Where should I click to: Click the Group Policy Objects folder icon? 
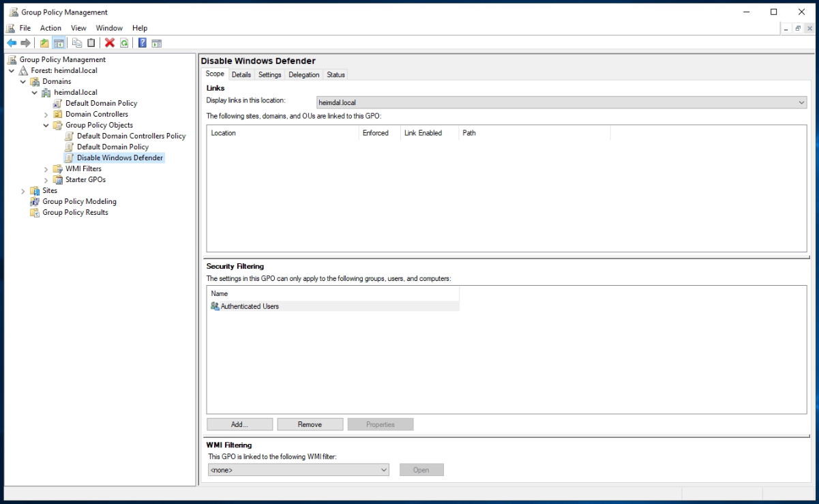tap(58, 125)
